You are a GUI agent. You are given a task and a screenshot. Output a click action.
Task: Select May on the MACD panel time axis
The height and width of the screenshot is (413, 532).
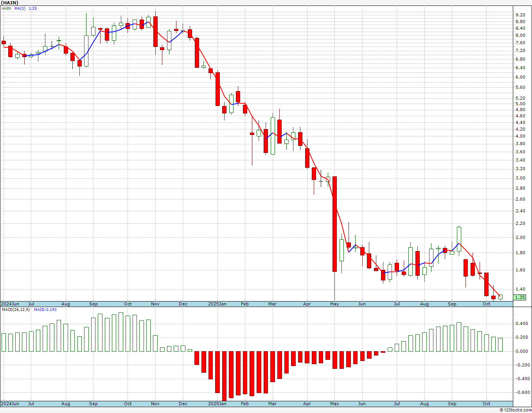click(x=334, y=404)
